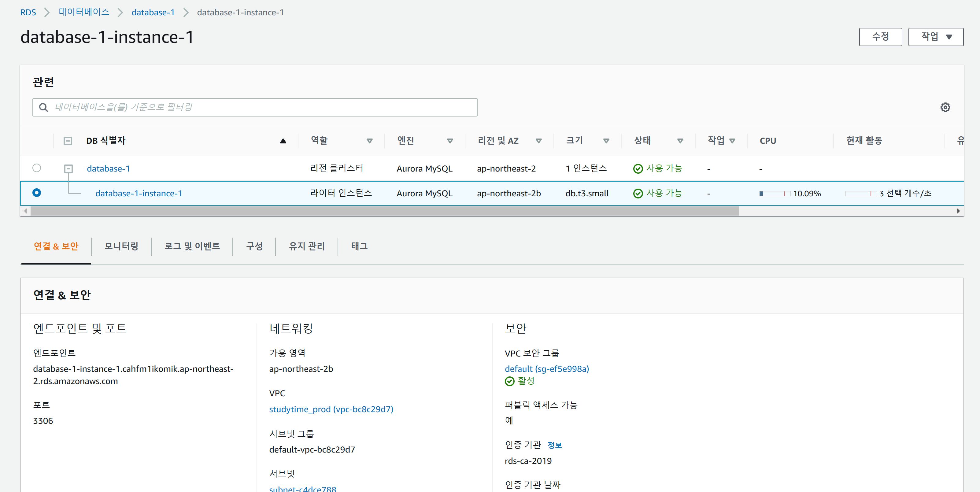The height and width of the screenshot is (492, 980).
Task: Click the 리전 및 AZ column sort icon
Action: point(538,141)
